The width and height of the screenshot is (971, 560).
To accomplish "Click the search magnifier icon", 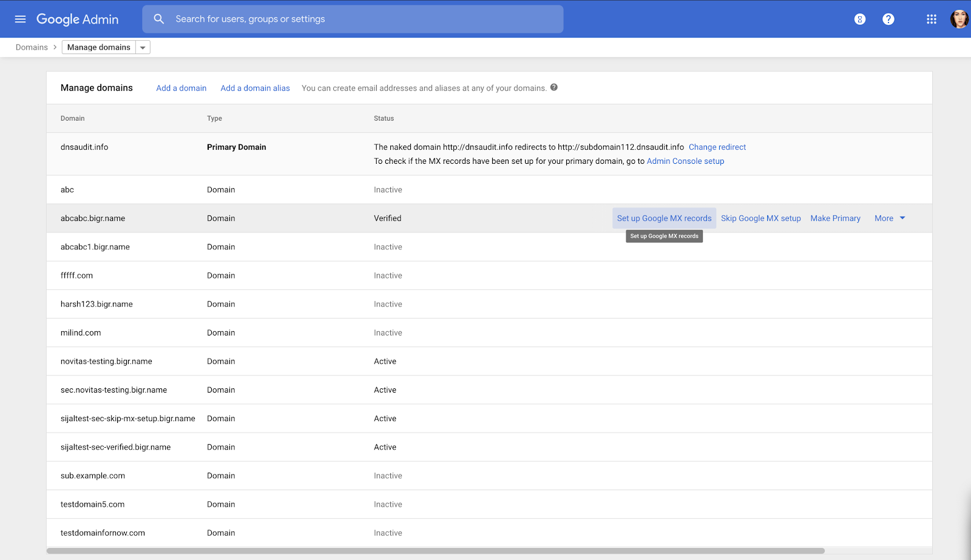I will [159, 19].
